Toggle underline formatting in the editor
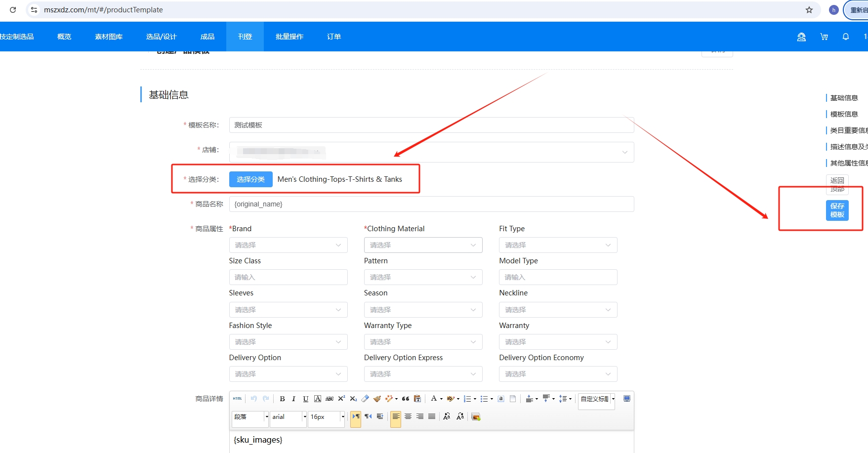The height and width of the screenshot is (453, 868). coord(305,399)
